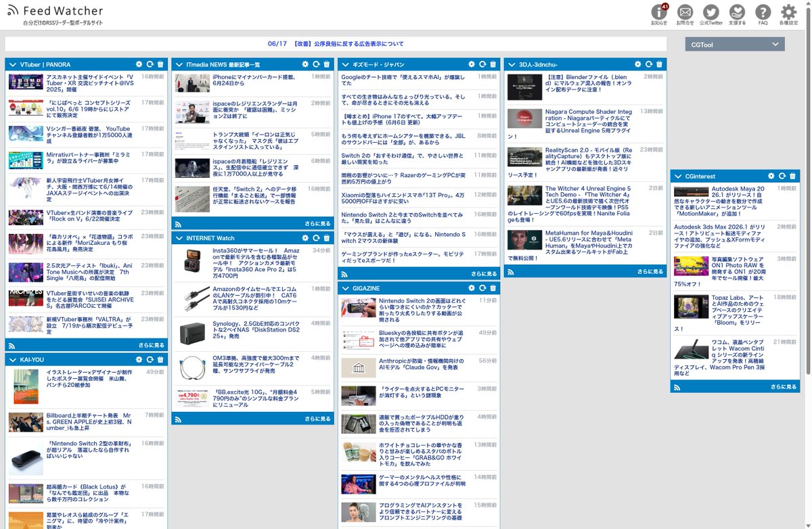The height and width of the screenshot is (529, 812).
Task: Collapse the CGinterest widget
Action: click(677, 176)
